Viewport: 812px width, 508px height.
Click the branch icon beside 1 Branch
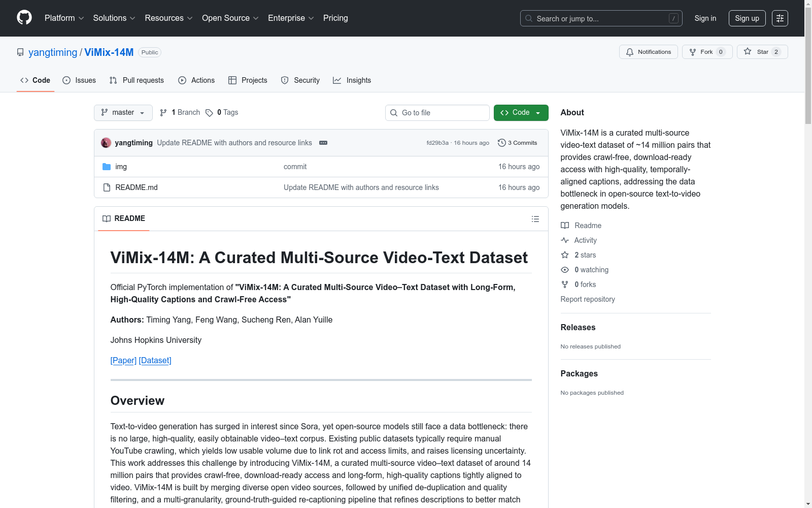tap(163, 113)
